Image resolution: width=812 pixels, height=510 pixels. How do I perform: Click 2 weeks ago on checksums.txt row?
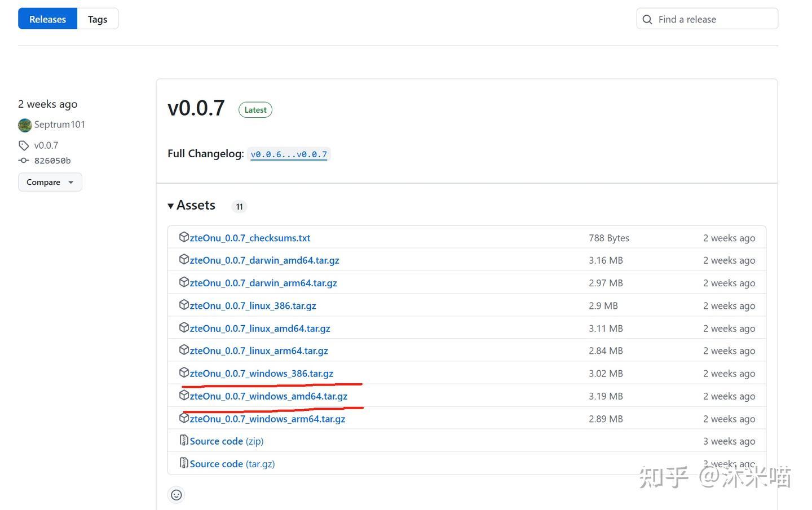point(729,238)
